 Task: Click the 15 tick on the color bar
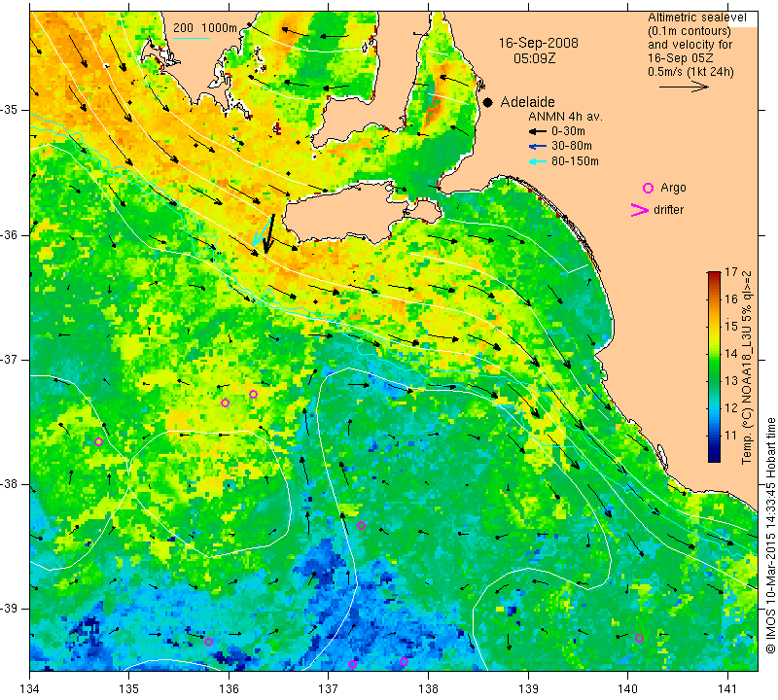(x=731, y=327)
